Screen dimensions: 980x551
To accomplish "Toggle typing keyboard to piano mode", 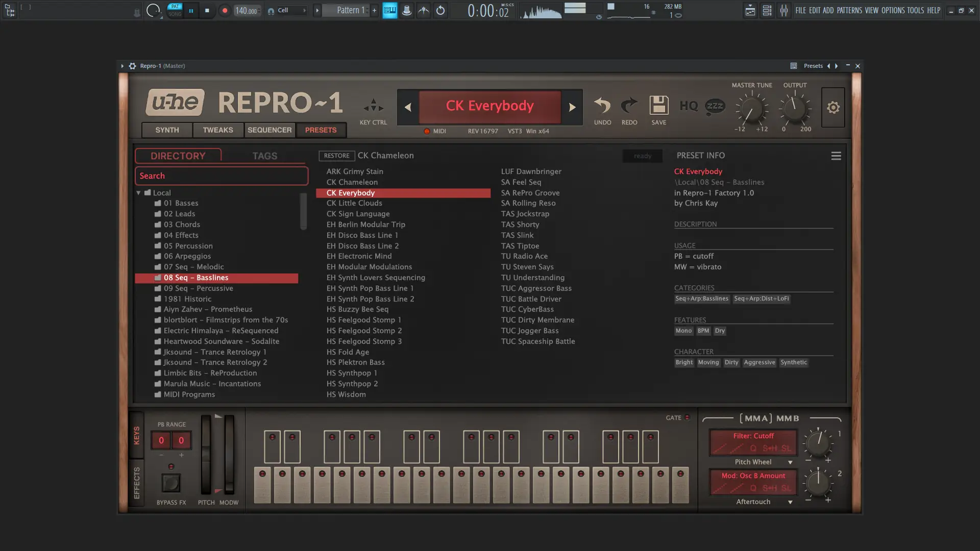I will click(390, 10).
